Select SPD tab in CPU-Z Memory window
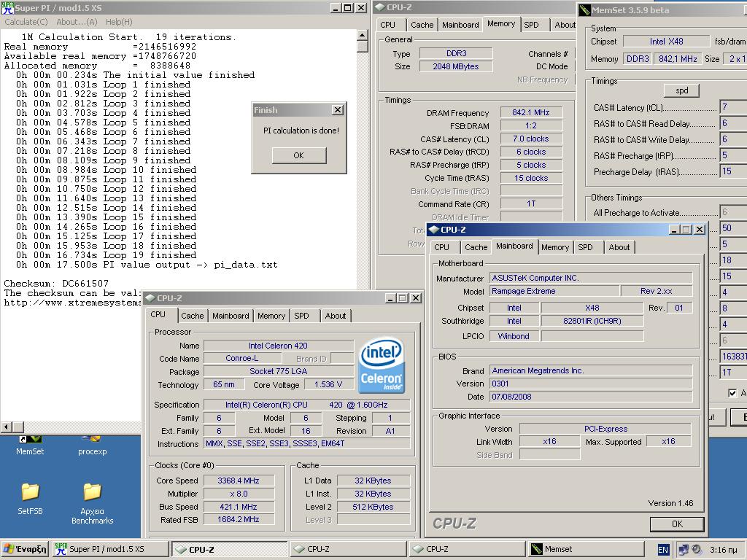747x560 pixels. click(x=531, y=25)
